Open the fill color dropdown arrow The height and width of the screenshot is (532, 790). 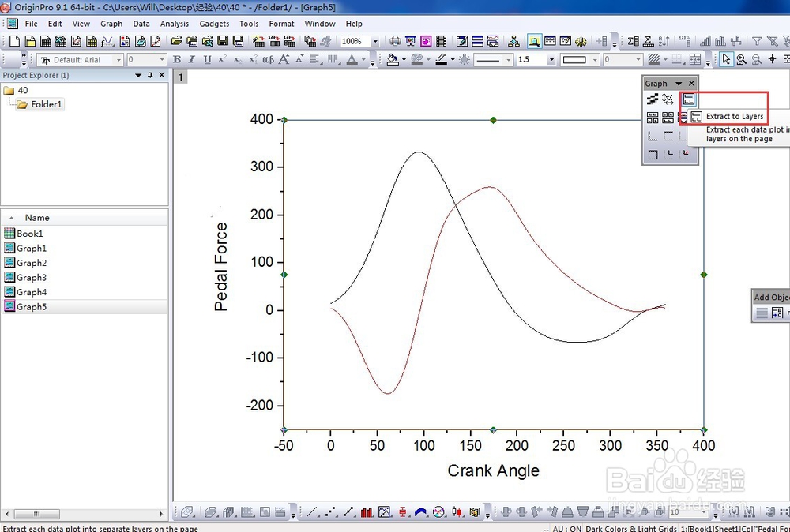(404, 60)
